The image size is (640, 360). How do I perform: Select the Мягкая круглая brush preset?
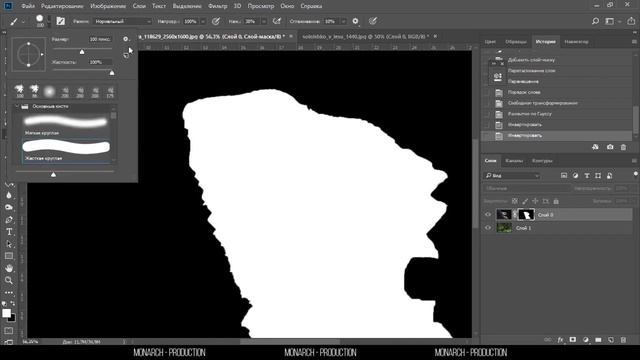[66, 125]
